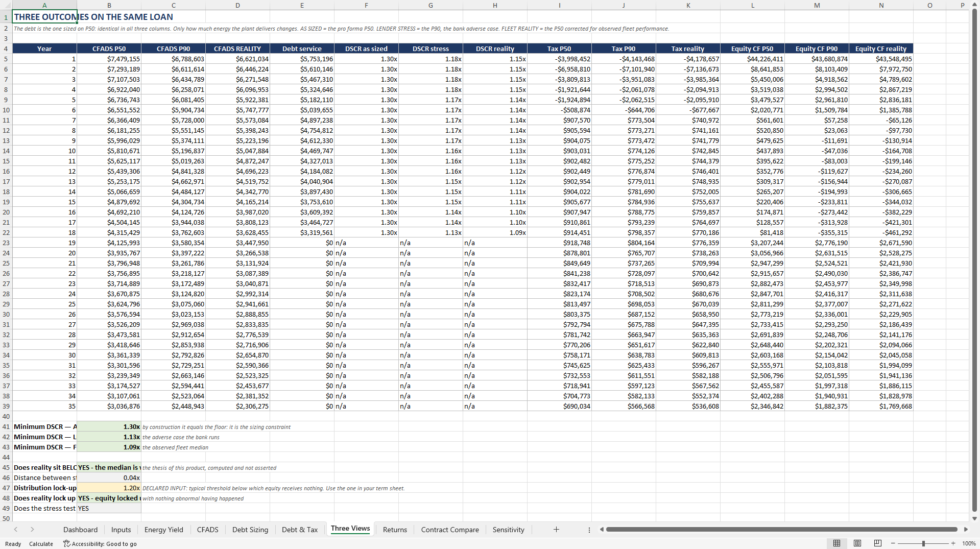Click the vertical scrollbar thumb
The image size is (980, 549).
click(x=974, y=260)
